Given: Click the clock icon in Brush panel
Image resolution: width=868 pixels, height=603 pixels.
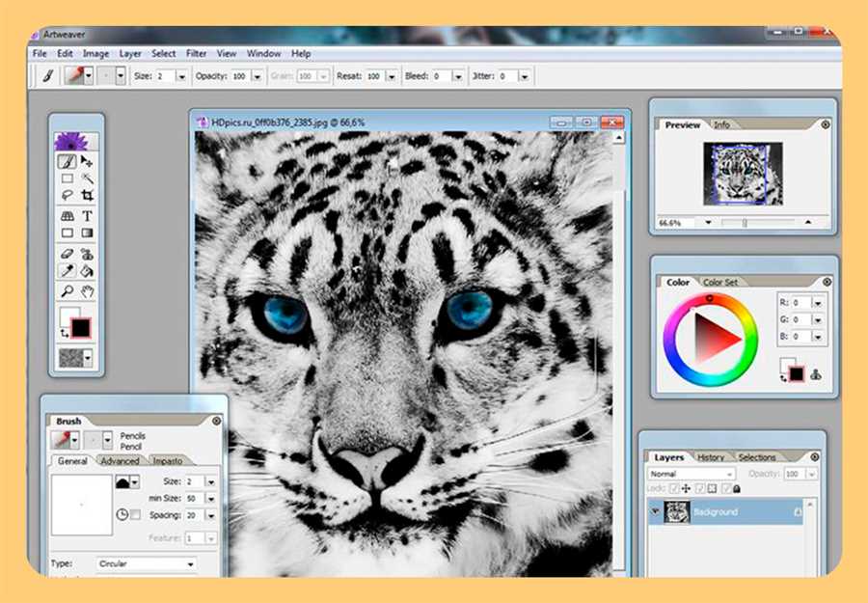Looking at the screenshot, I should (x=122, y=515).
